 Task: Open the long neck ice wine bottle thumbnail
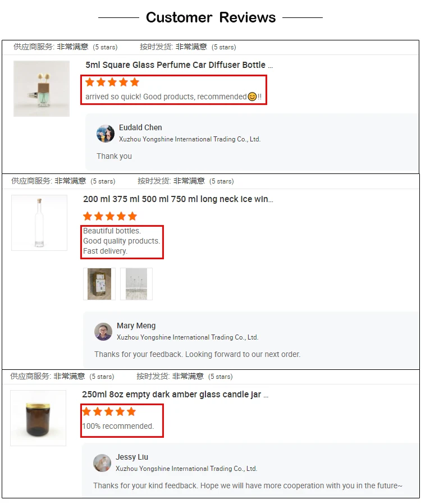(39, 223)
